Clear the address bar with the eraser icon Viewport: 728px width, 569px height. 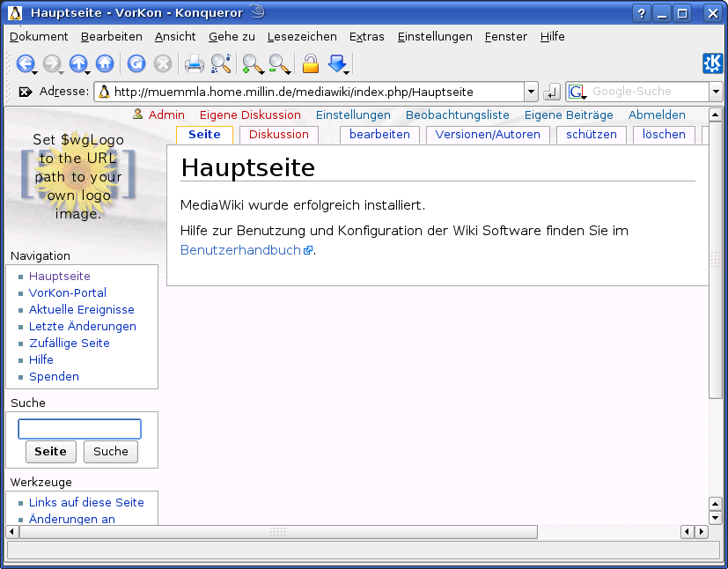pos(25,92)
